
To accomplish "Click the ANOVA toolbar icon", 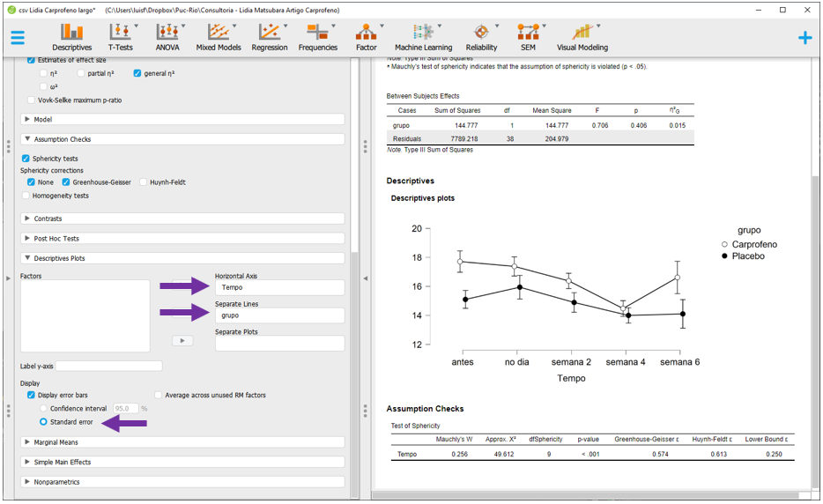I will point(167,36).
